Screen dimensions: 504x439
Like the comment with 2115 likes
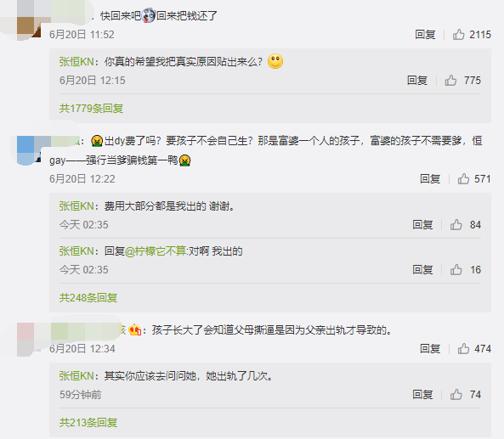tap(459, 34)
